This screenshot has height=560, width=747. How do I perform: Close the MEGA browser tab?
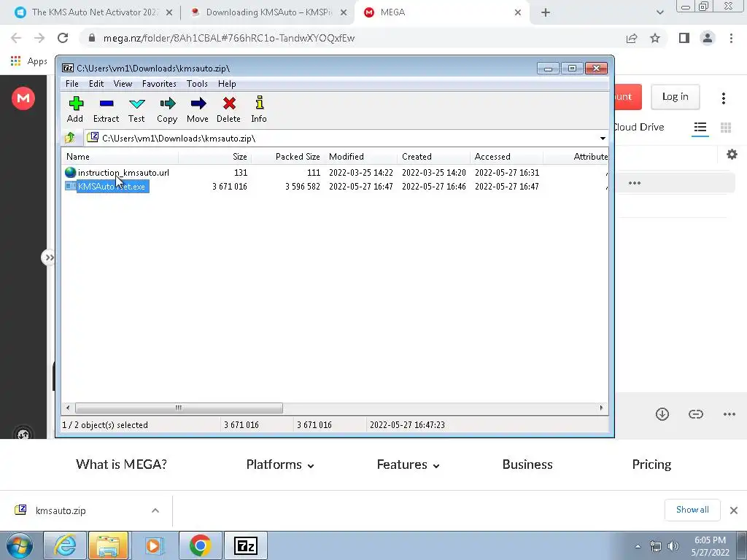(518, 13)
